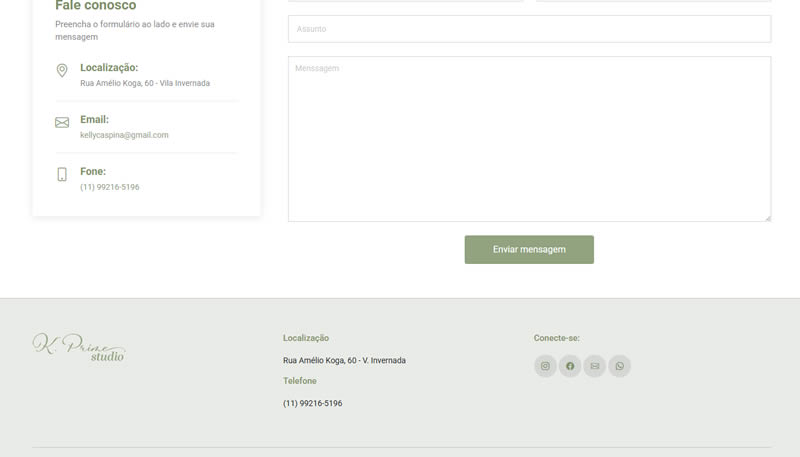The image size is (800, 457).
Task: Click the message textarea resize handle
Action: pos(767,217)
